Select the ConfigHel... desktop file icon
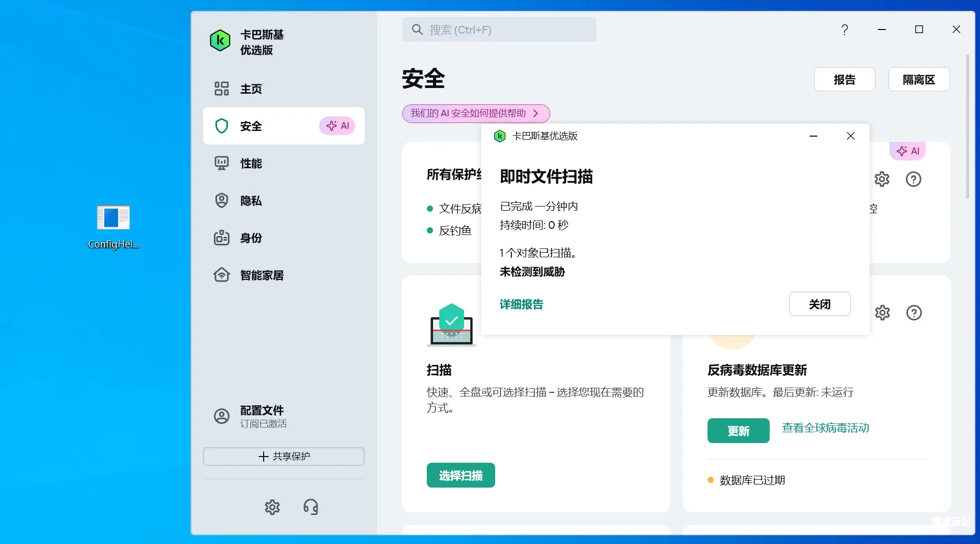This screenshot has height=544, width=980. (113, 227)
